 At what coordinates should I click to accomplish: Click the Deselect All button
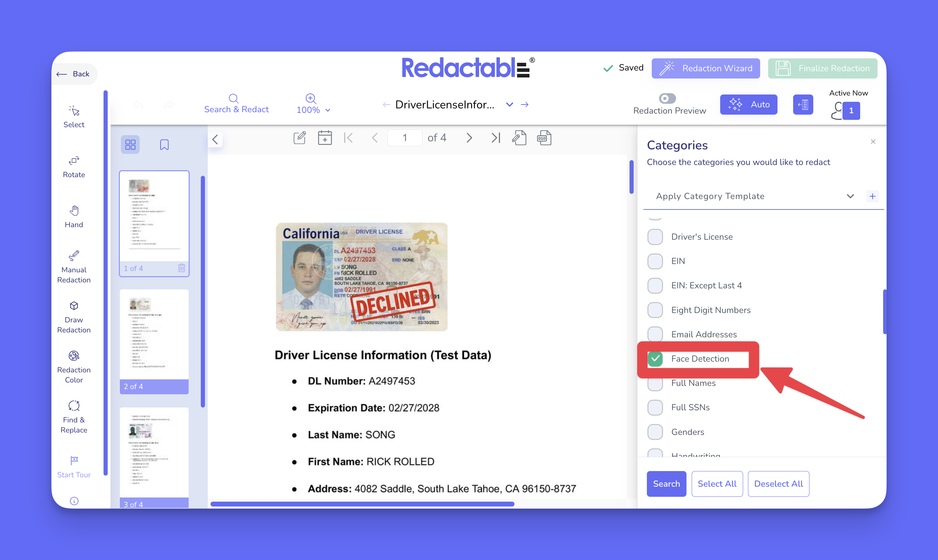coord(778,483)
